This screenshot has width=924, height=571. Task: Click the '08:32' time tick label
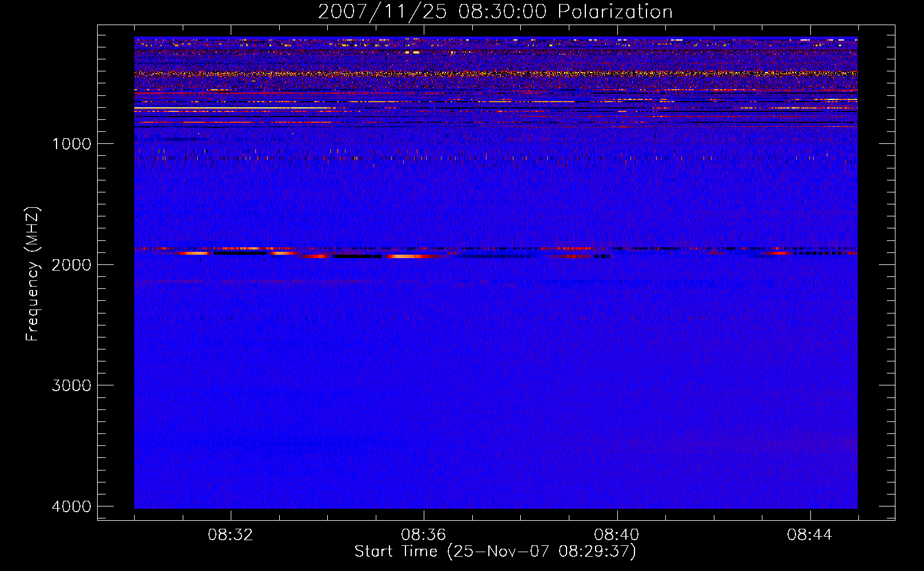point(231,535)
